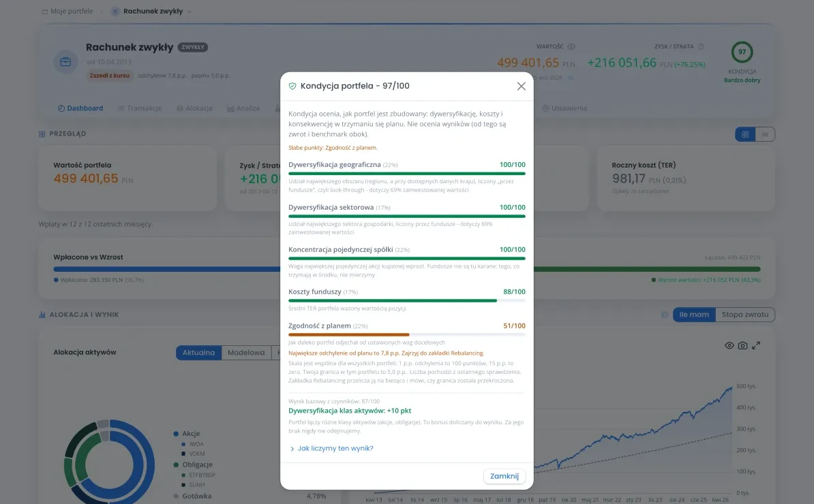Image resolution: width=814 pixels, height=504 pixels.
Task: Click the blue Akcje legend dot
Action: 176,433
